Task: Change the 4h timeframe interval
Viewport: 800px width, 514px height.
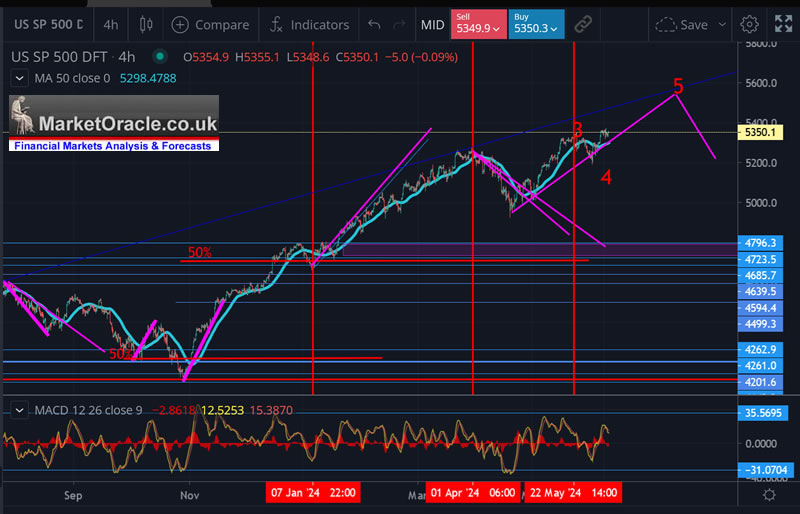Action: [111, 25]
